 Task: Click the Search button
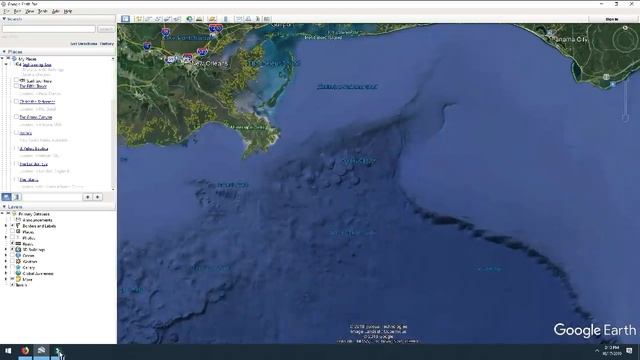[106, 29]
